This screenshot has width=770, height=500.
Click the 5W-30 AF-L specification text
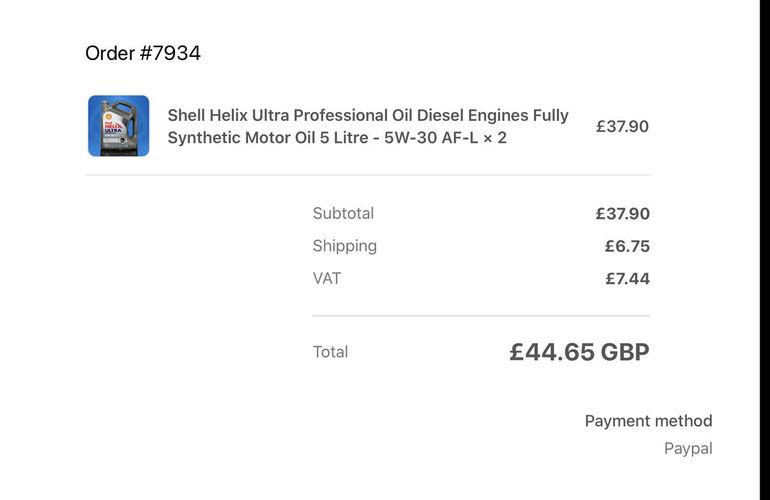click(431, 138)
